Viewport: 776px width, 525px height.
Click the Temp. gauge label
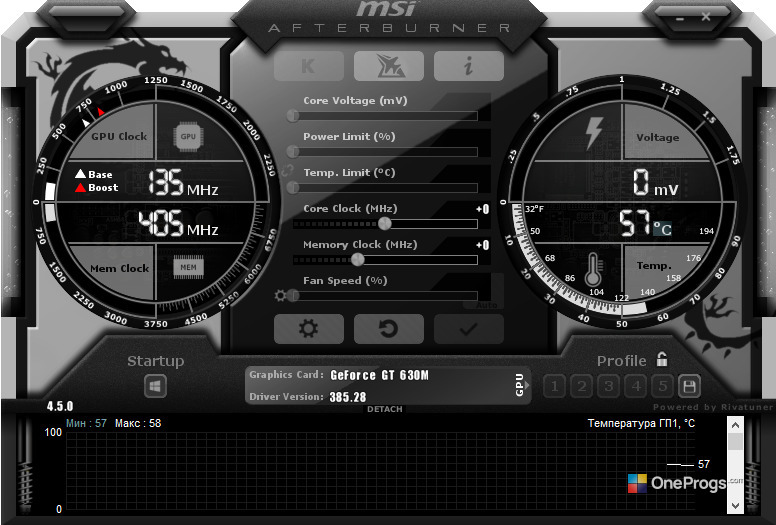(x=654, y=266)
